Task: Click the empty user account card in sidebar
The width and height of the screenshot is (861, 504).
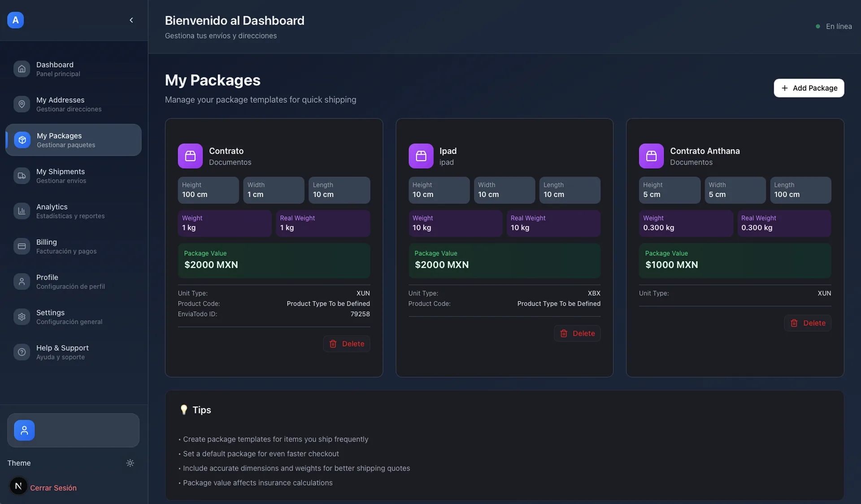Action: [x=73, y=430]
